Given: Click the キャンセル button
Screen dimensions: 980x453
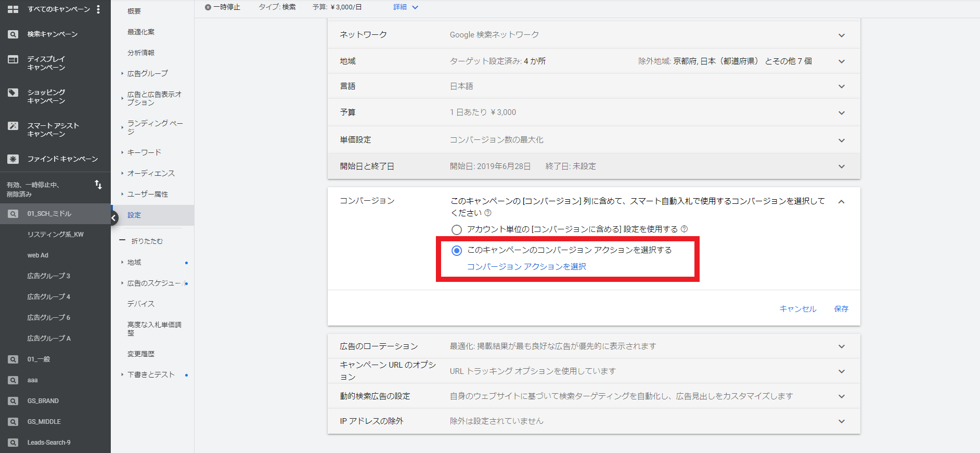Looking at the screenshot, I should (x=798, y=309).
